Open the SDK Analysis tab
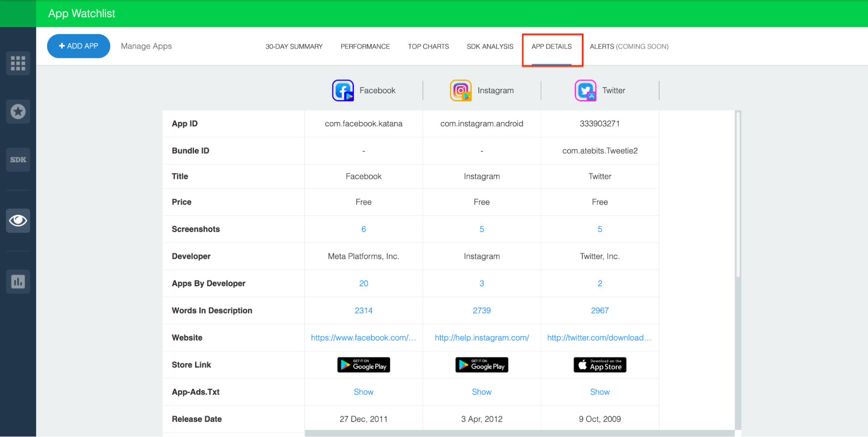 tap(490, 46)
